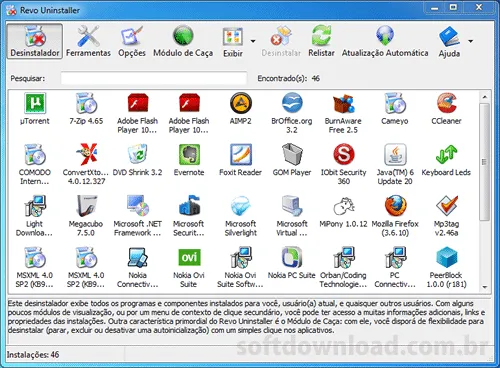This screenshot has width=500, height=368.
Task: Select Microsoft Virtual entry icon
Action: 292,206
